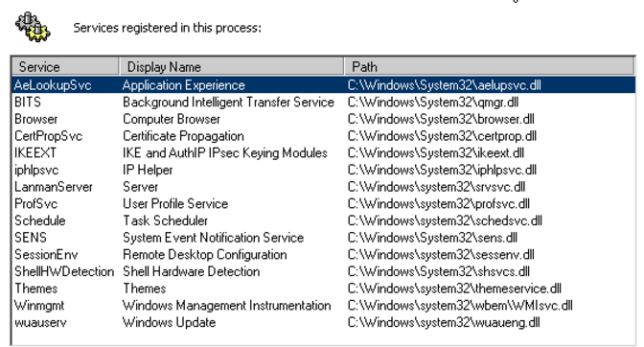The width and height of the screenshot is (644, 347).
Task: Choose the IKEEXT service row
Action: pyautogui.click(x=323, y=152)
